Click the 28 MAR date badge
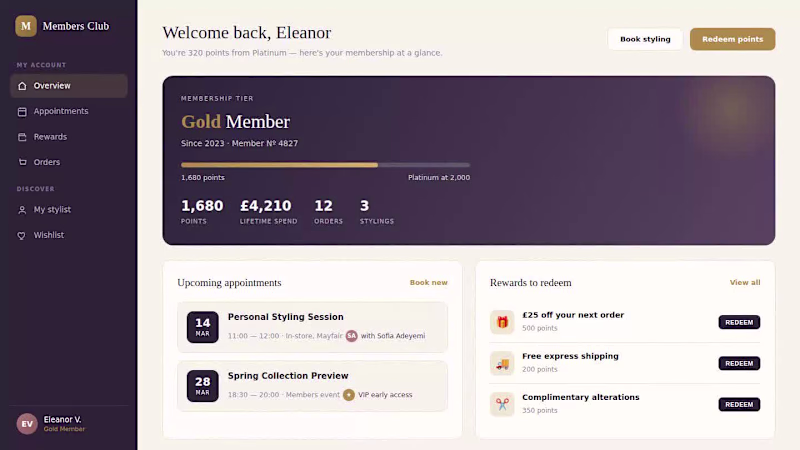 (203, 386)
